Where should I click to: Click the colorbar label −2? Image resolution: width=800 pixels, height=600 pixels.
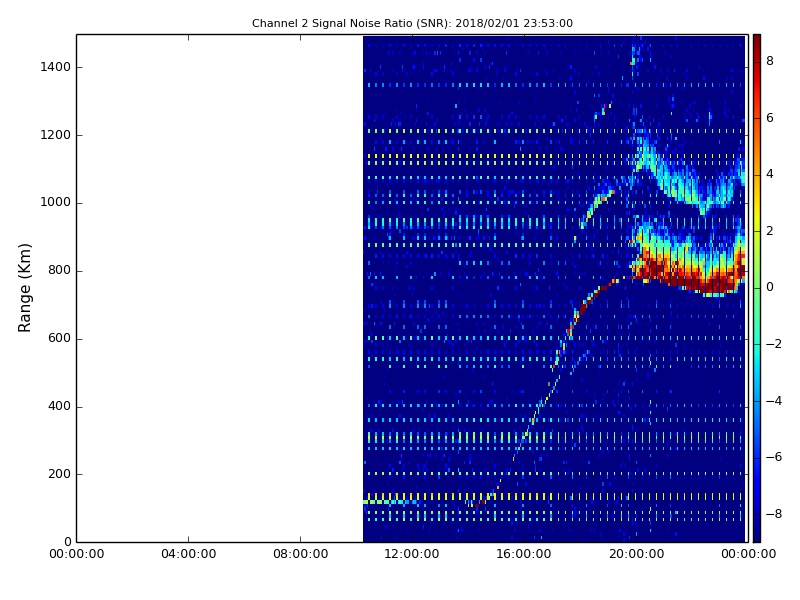point(774,344)
